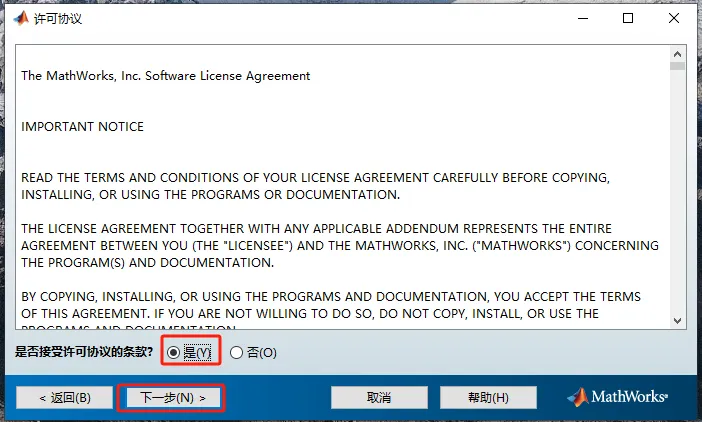This screenshot has height=422, width=702.
Task: Click the line 'INSTALLING, OR USING THE PROGRAMS OR DOCUMENTATION.'
Action: click(x=210, y=195)
